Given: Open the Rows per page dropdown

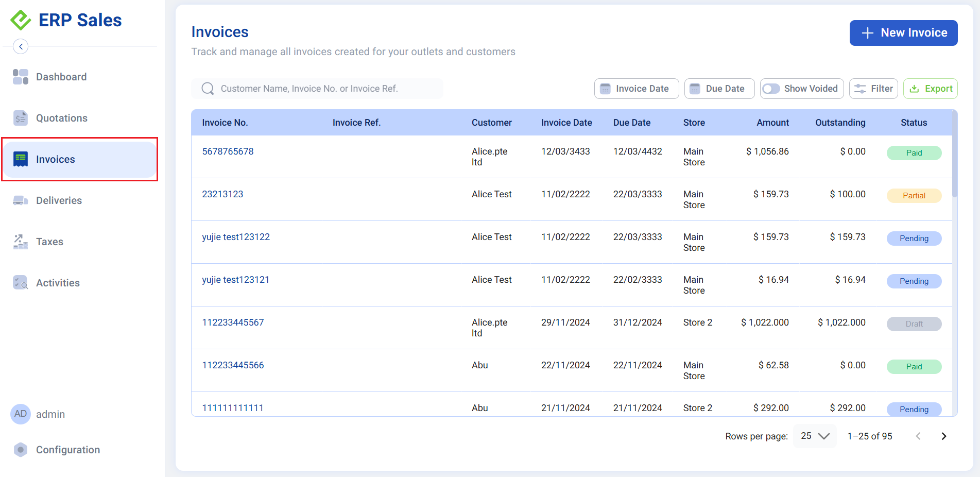Looking at the screenshot, I should point(814,436).
